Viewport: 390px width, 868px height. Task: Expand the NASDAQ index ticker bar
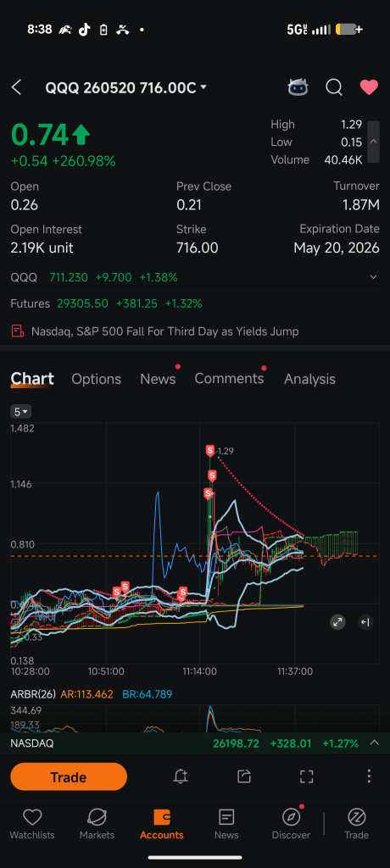pos(195,743)
